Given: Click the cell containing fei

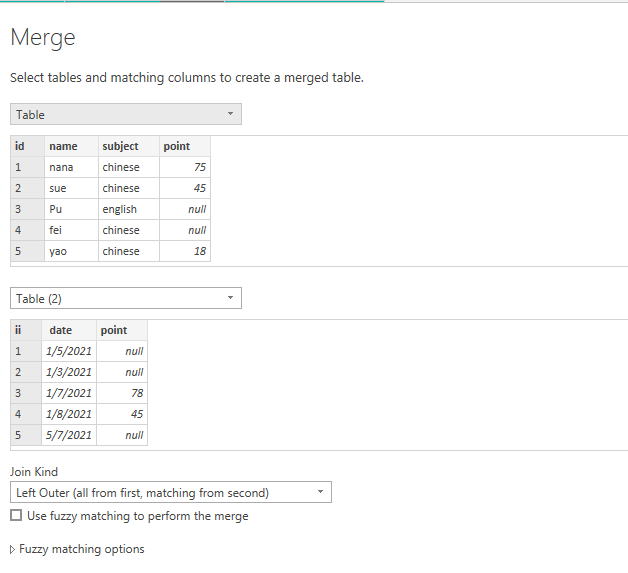Looking at the screenshot, I should 71,230.
